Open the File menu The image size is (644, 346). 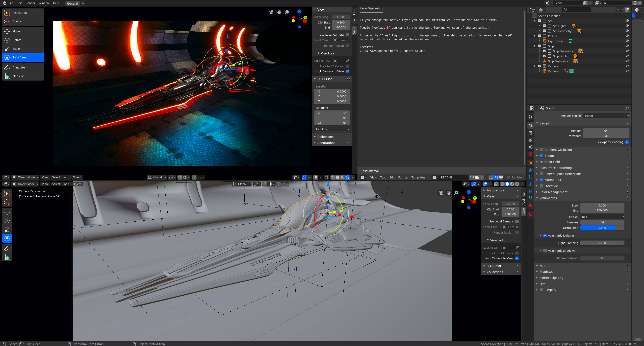pos(11,3)
